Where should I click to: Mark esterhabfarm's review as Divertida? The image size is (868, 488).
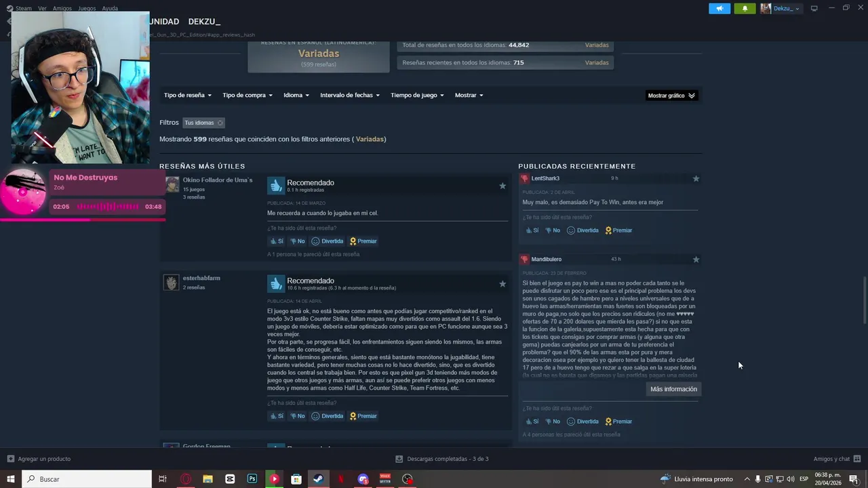pos(328,416)
